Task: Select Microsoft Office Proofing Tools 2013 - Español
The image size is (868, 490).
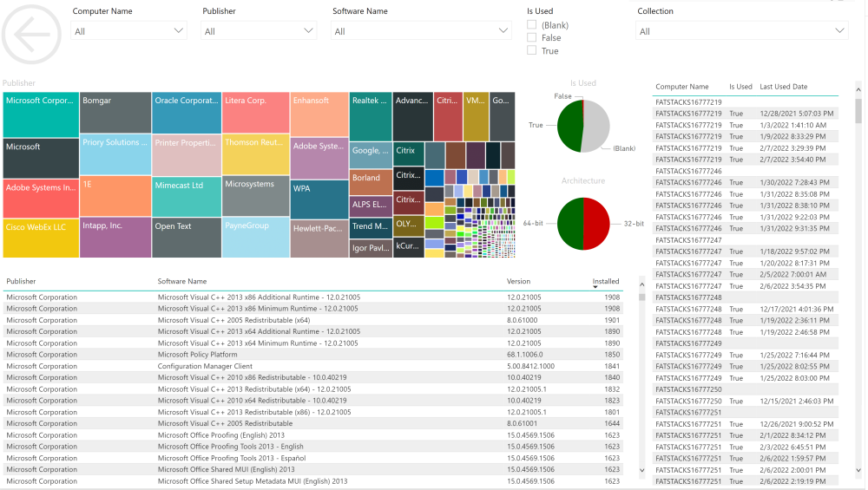Action: coord(313,458)
